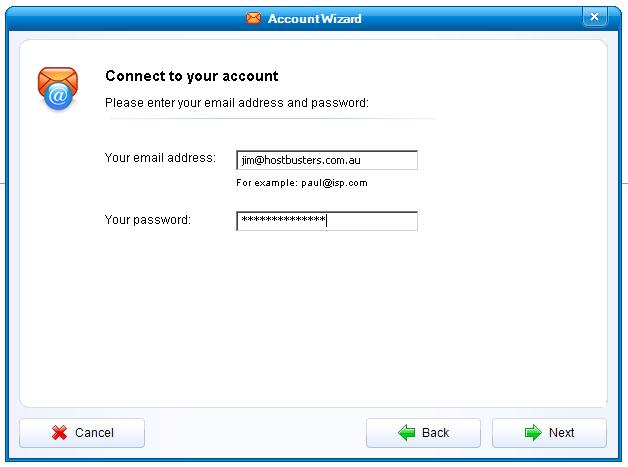Viewport: 628px width, 467px height.
Task: Focus the email field showing jim@hostbusters.com.au
Action: click(x=327, y=160)
